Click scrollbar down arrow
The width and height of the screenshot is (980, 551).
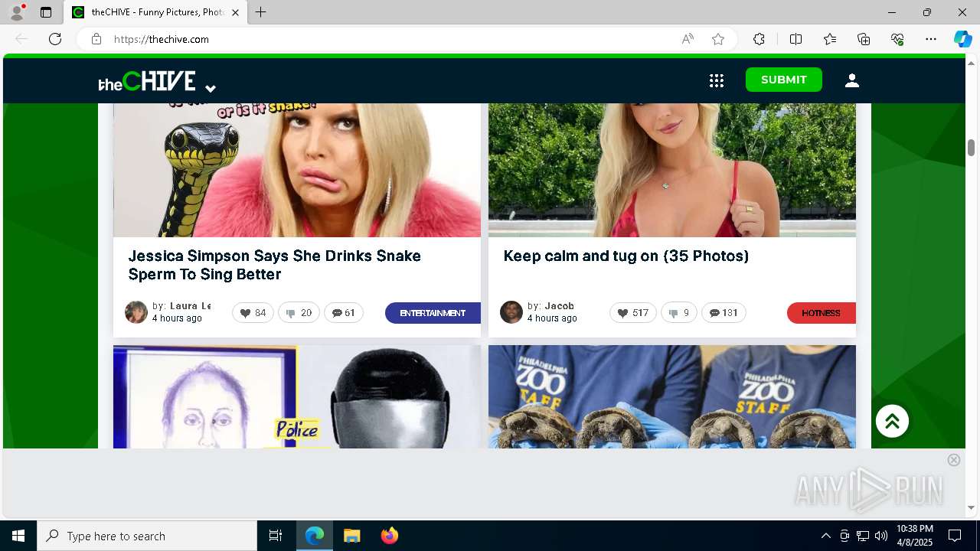click(971, 507)
